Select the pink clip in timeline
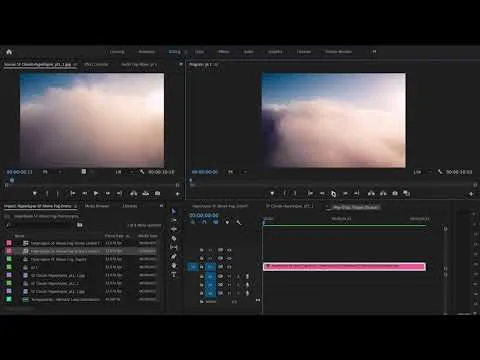Screen dimensions: 480x360 (344, 267)
